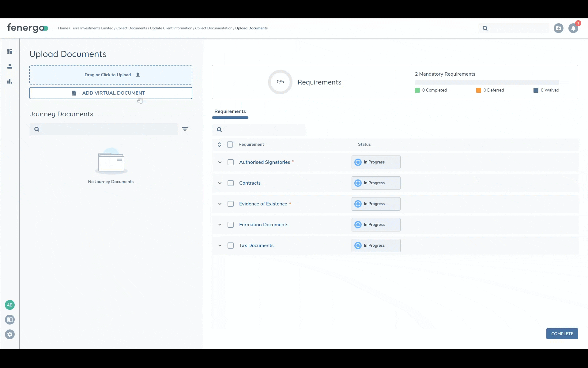Switch to the Requirements tab
The height and width of the screenshot is (368, 588).
[x=230, y=111]
